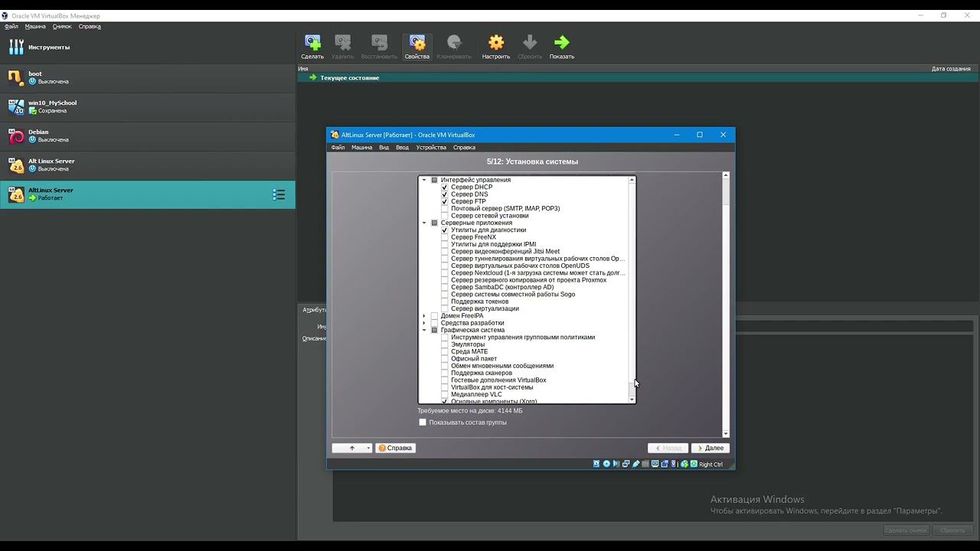Viewport: 980px width, 551px height.
Task: Select the Debian virtual machine
Action: point(148,135)
